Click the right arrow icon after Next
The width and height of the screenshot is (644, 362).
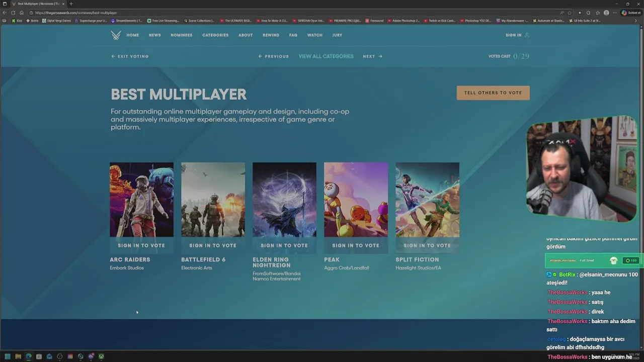380,56
